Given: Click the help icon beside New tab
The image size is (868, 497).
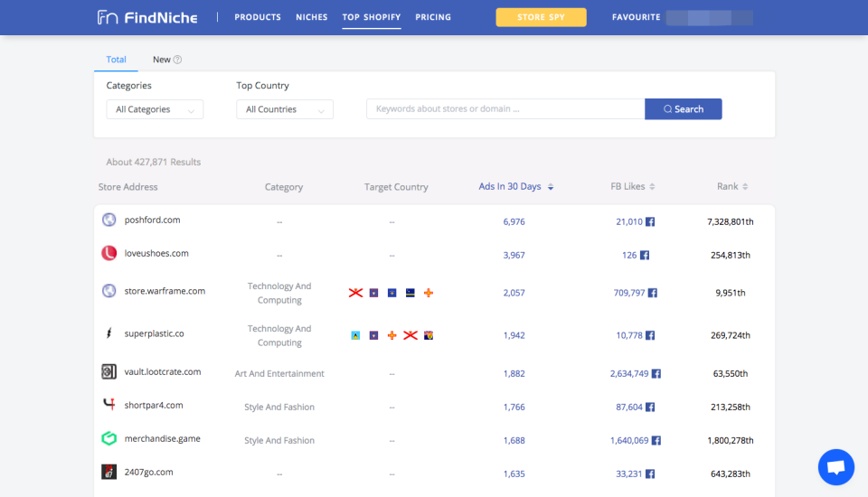Looking at the screenshot, I should [178, 61].
